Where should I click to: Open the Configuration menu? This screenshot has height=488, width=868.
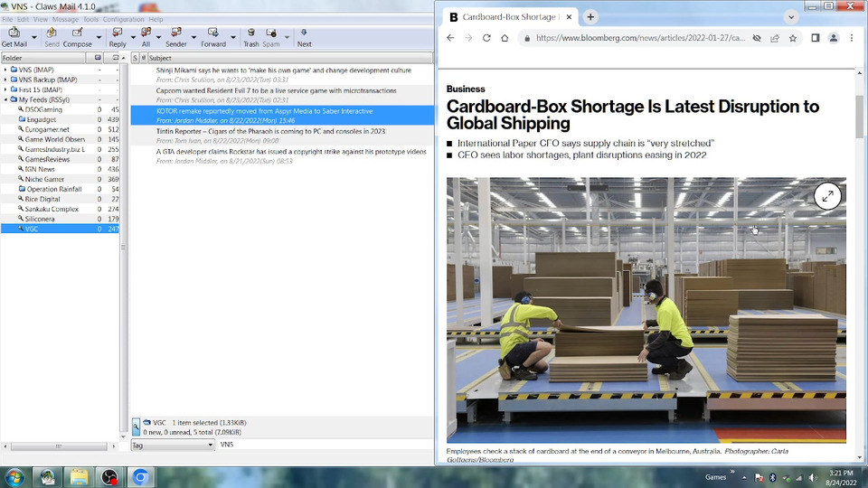pos(124,19)
